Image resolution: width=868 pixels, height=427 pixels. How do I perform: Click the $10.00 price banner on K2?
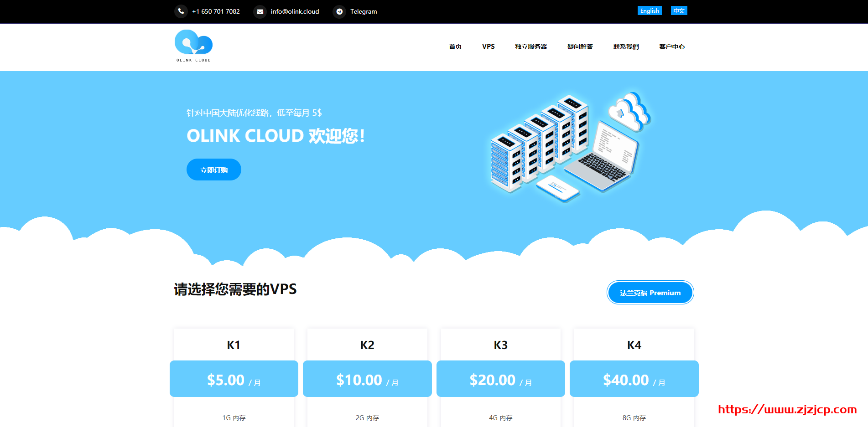pyautogui.click(x=367, y=379)
